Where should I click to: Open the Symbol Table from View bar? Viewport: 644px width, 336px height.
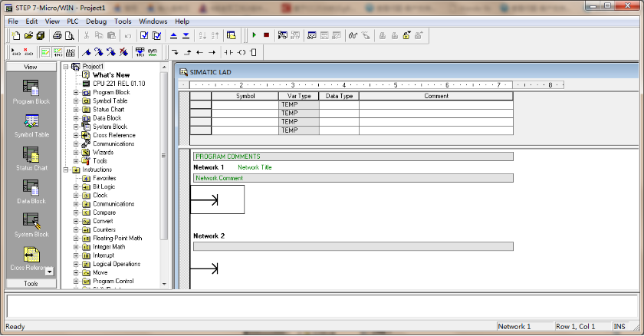click(31, 125)
